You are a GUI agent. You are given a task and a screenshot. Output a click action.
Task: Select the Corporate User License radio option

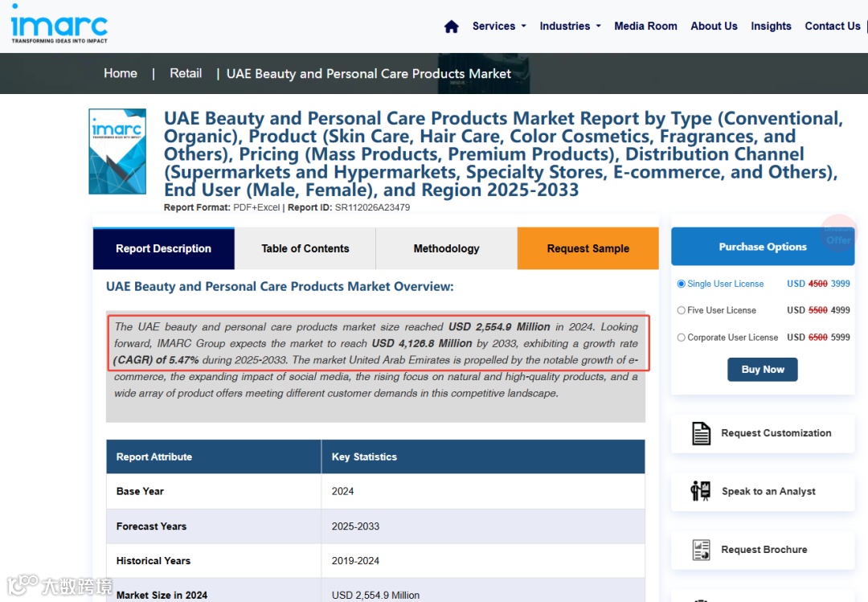[x=681, y=338]
